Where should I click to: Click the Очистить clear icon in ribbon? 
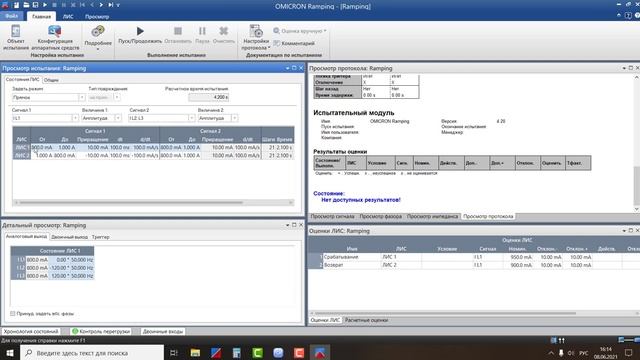point(223,31)
